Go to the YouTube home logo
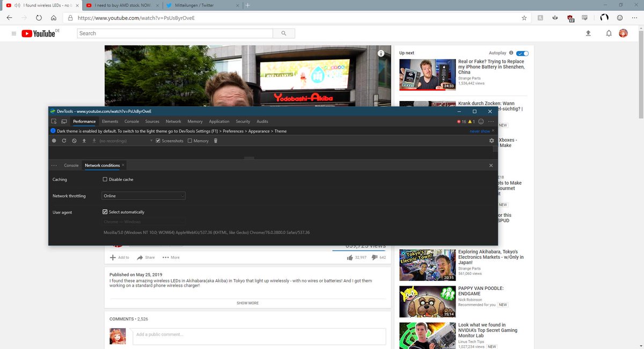644x349 pixels. tap(39, 33)
